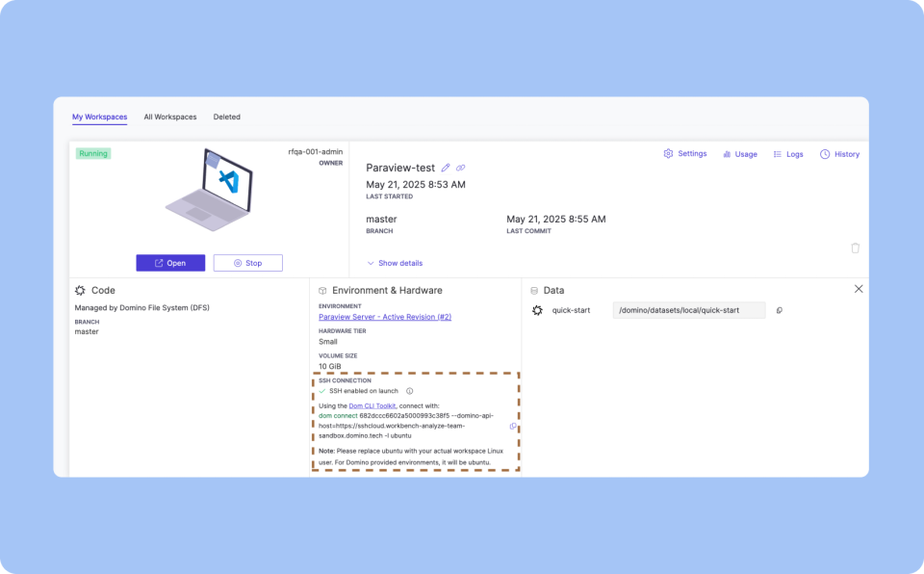Image resolution: width=924 pixels, height=574 pixels.
Task: Click the Environment & Hardware cube icon
Action: 322,291
